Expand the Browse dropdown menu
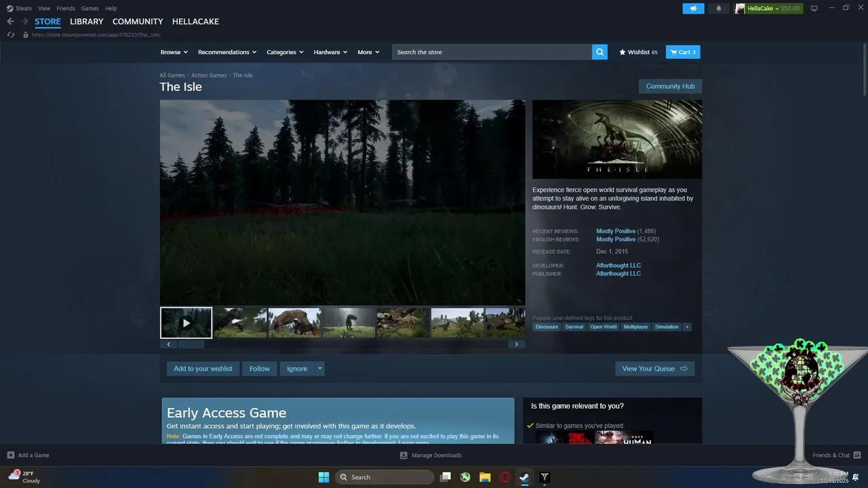Viewport: 868px width, 488px height. pos(174,52)
